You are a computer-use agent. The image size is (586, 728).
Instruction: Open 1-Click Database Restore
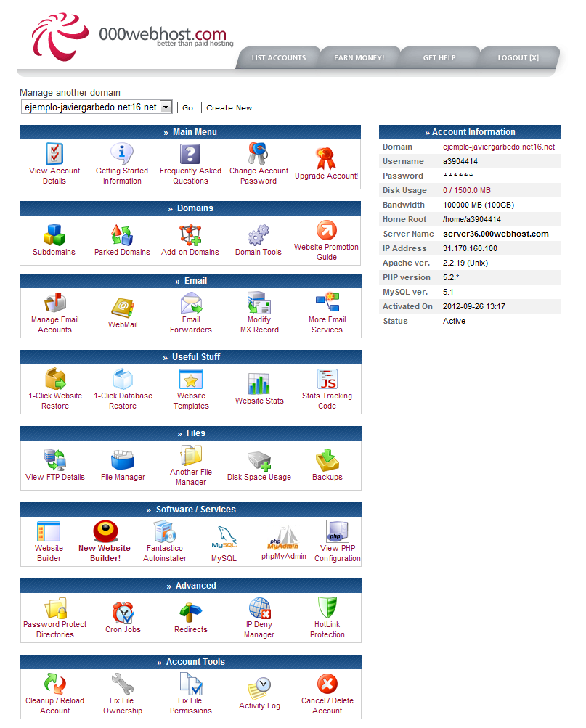coord(123,385)
